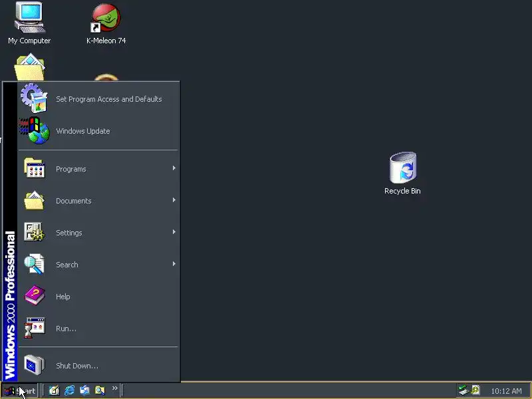532x399 pixels.
Task: Open the My Computer desktop icon
Action: [x=29, y=23]
